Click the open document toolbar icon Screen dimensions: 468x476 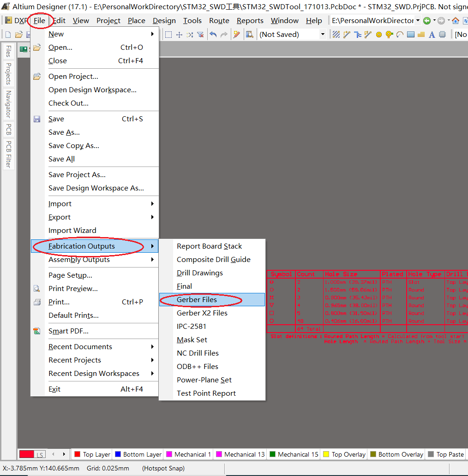click(x=19, y=35)
